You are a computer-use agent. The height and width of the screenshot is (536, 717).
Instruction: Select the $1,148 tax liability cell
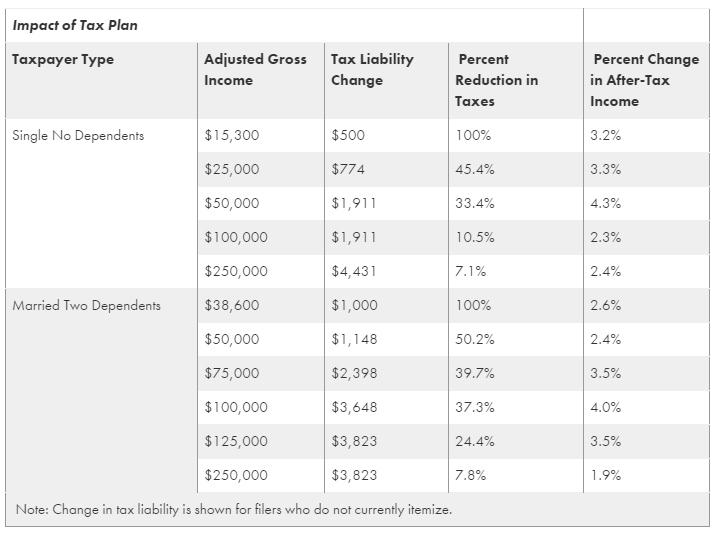click(x=353, y=340)
